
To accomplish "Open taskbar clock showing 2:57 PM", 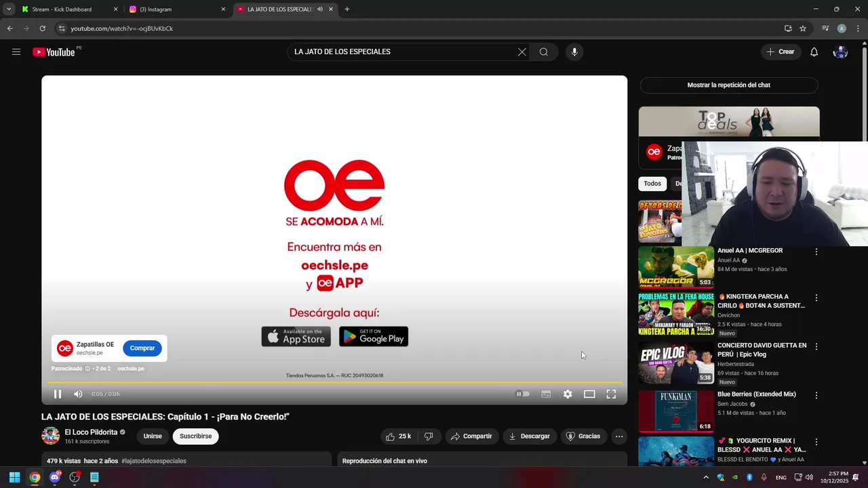I will pyautogui.click(x=833, y=477).
